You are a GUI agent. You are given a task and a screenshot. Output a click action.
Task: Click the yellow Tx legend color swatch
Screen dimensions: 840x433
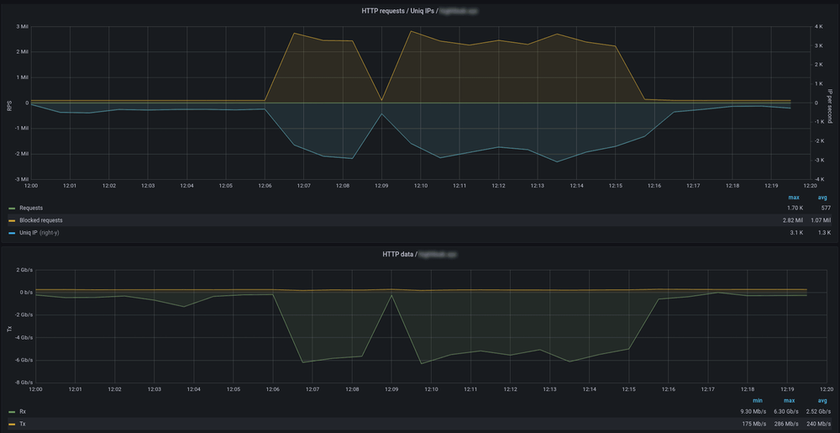click(11, 423)
